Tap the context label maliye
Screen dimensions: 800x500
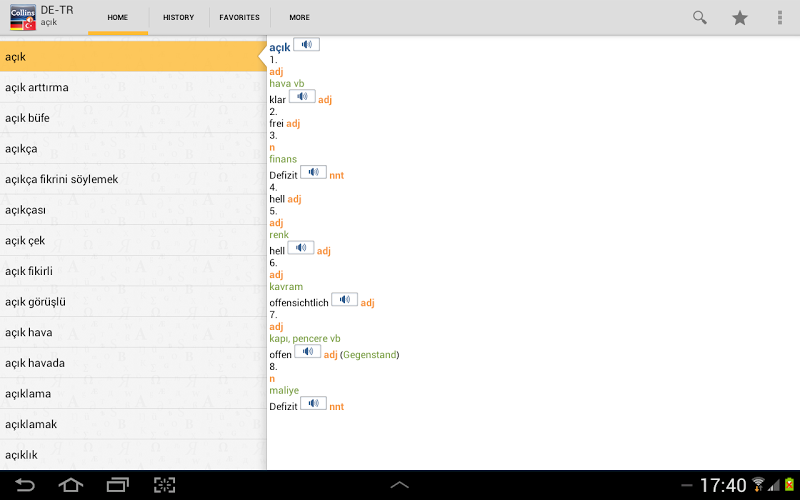284,390
